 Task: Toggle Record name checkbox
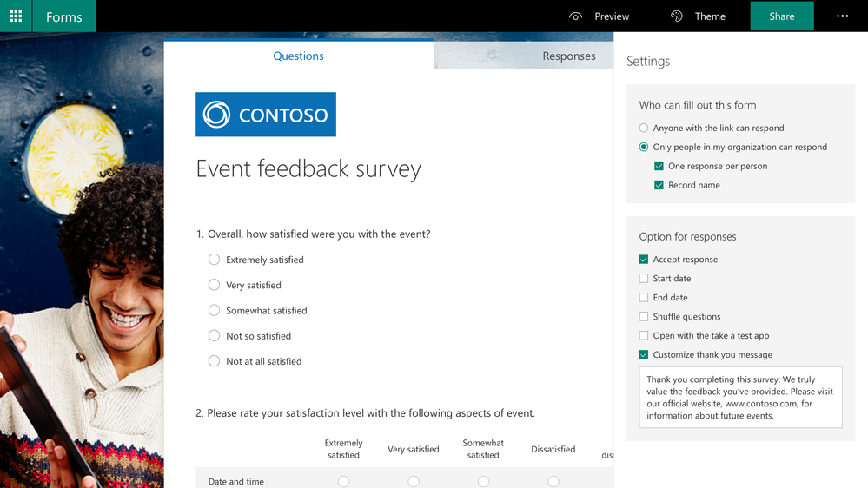click(659, 185)
